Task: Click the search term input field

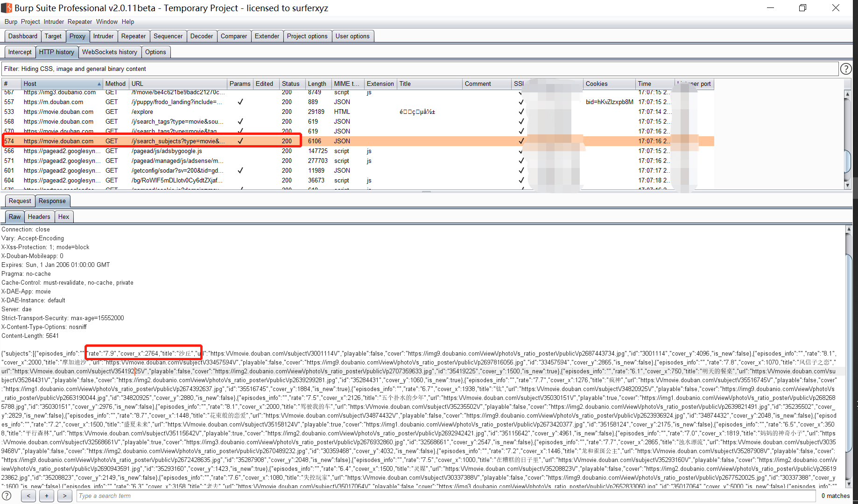Action: (x=447, y=496)
